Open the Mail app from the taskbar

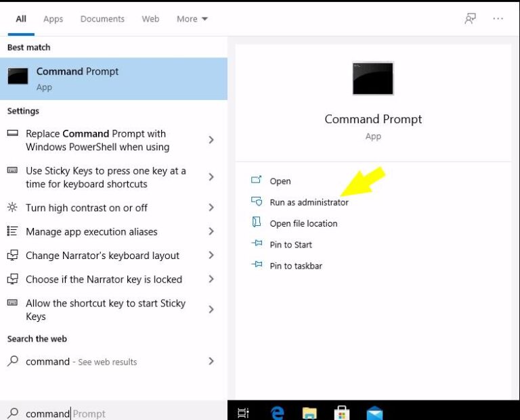[x=374, y=413]
